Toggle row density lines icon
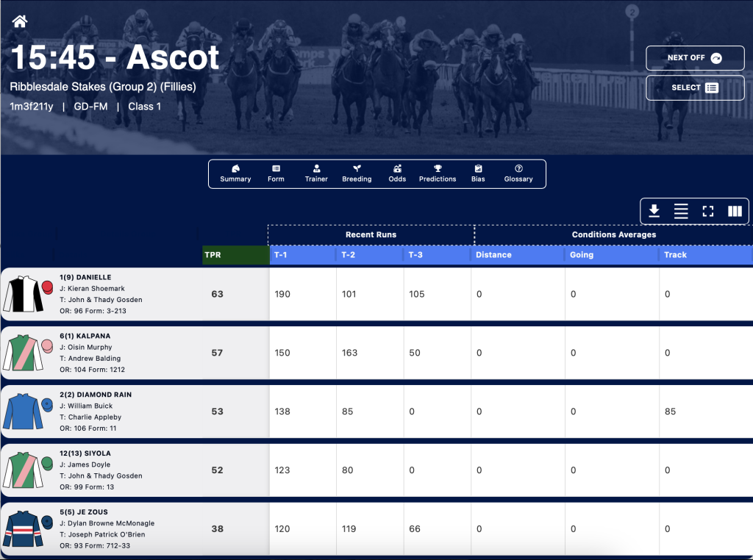Screen dimensions: 753x560 point(681,211)
